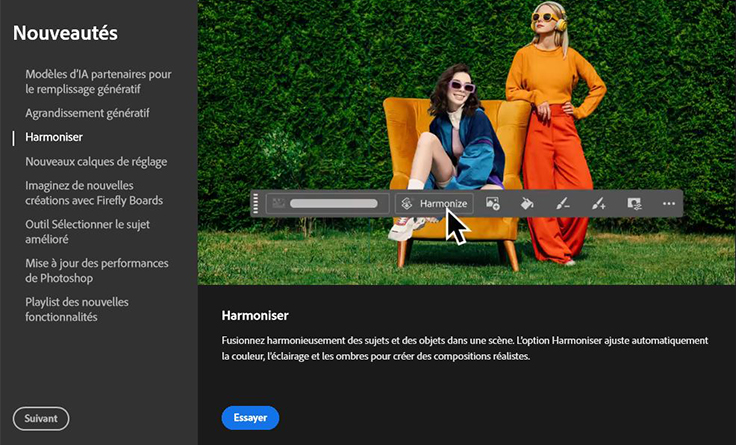
Task: Click the contextual bar drag handle grip
Action: 256,204
